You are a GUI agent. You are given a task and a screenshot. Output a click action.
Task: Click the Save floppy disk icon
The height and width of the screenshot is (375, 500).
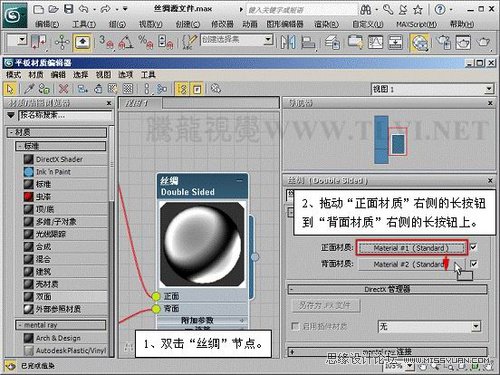point(69,9)
